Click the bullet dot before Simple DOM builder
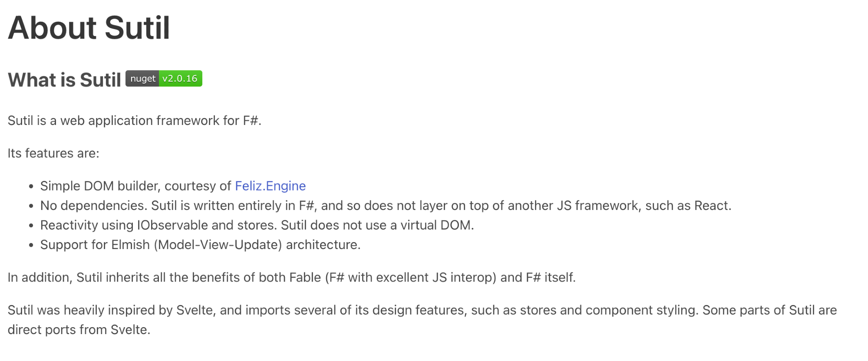The width and height of the screenshot is (868, 361). 31,187
